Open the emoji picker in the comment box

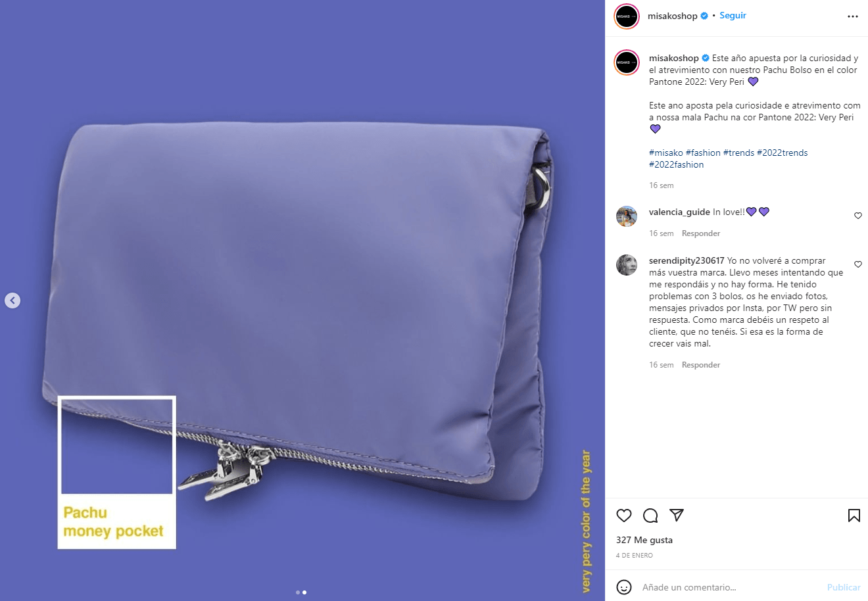(624, 587)
